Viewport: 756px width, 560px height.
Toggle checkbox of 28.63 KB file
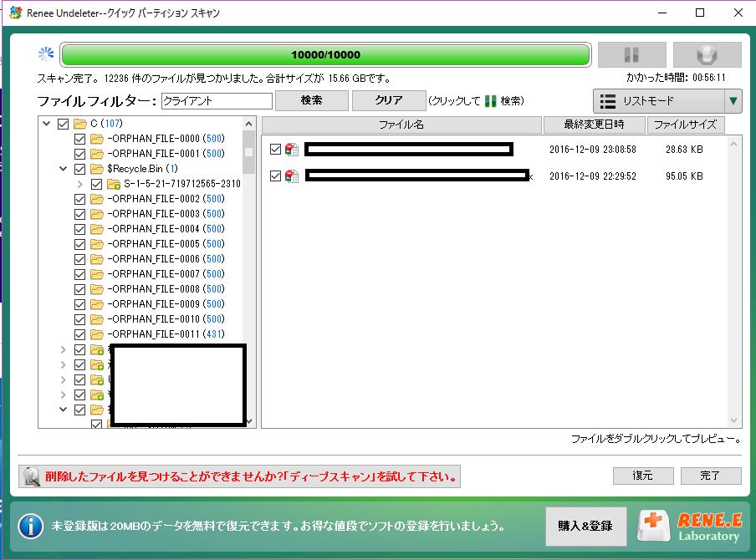coord(275,150)
